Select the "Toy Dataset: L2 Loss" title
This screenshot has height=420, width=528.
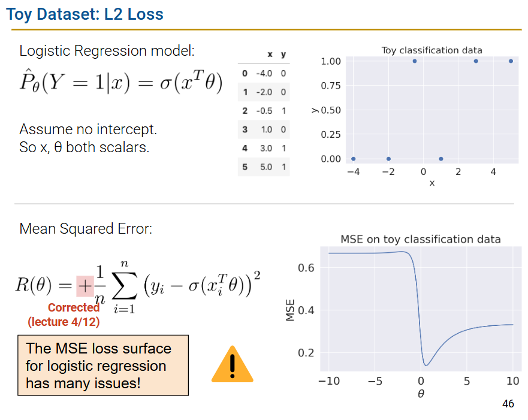85,14
